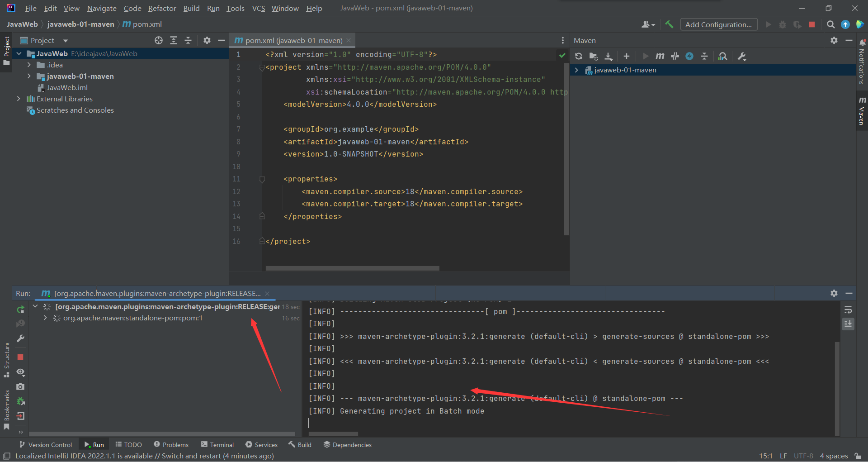Screen dimensions: 868x462
Task: Generate sources and update folders in Maven
Action: [594, 56]
